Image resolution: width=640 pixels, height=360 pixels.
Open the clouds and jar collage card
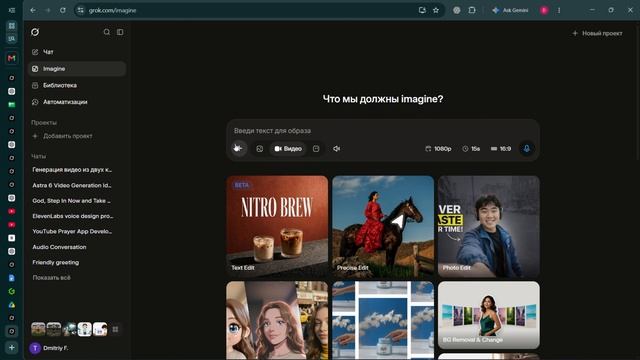coord(383,320)
